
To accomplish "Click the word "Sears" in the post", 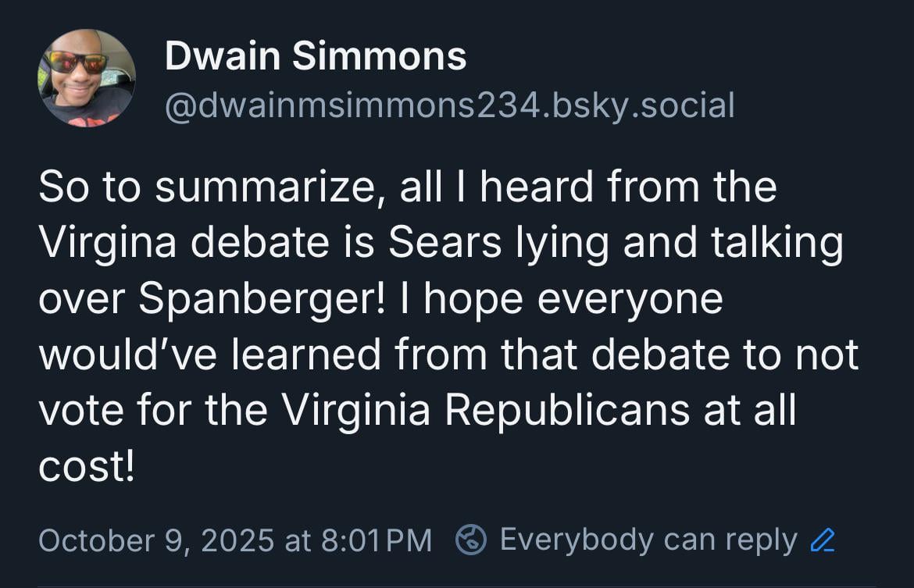I will pyautogui.click(x=445, y=244).
